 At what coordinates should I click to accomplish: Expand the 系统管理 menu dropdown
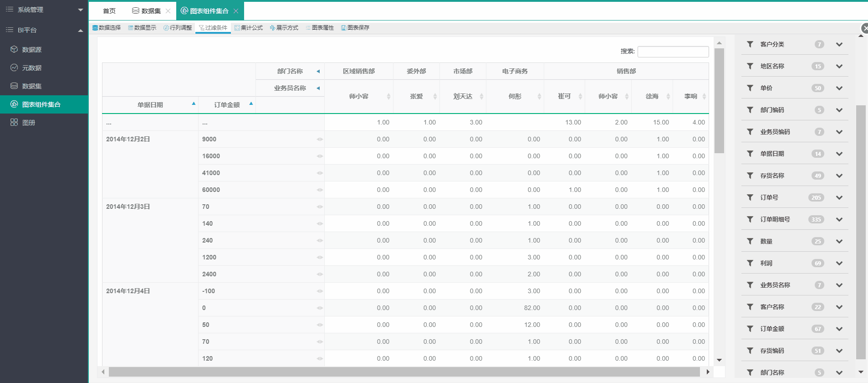point(81,10)
